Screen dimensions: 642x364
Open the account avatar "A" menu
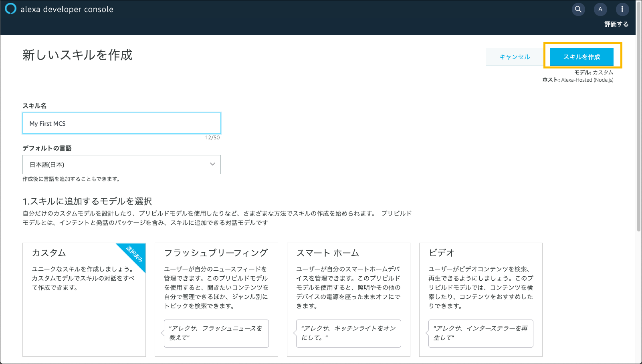coord(600,9)
